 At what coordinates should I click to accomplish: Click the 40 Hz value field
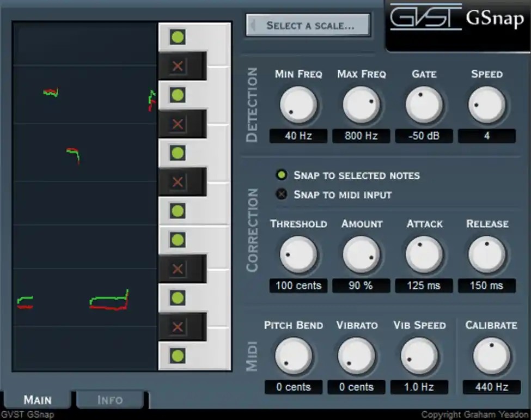pyautogui.click(x=298, y=136)
